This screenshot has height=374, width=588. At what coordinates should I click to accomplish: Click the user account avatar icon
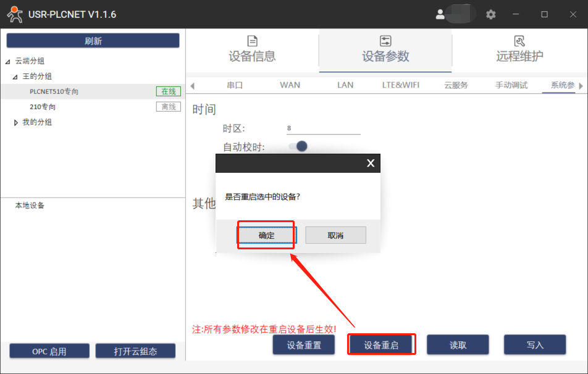coord(440,14)
